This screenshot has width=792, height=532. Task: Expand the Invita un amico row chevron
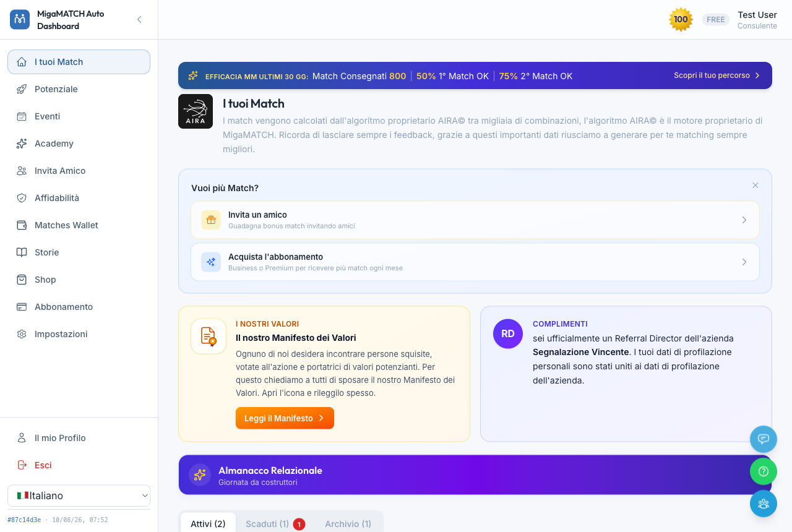point(744,220)
